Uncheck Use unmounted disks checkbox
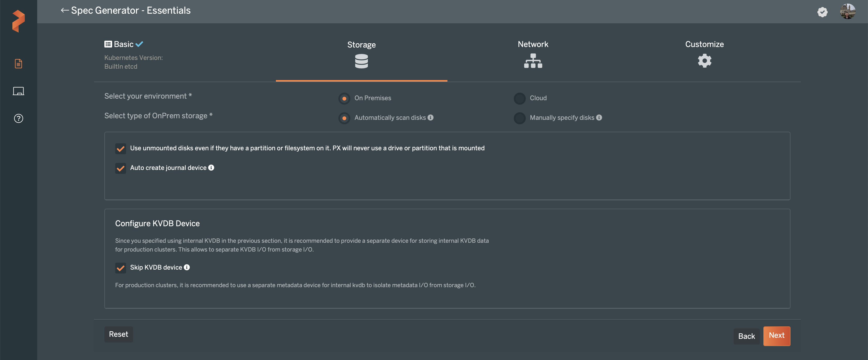Viewport: 868px width, 360px height. pos(121,148)
